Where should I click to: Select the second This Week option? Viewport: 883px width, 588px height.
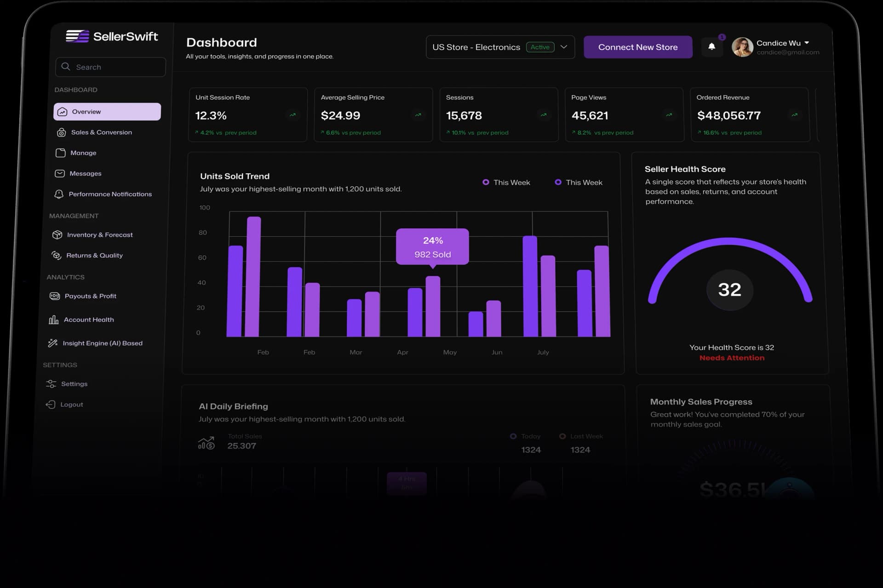coord(559,182)
